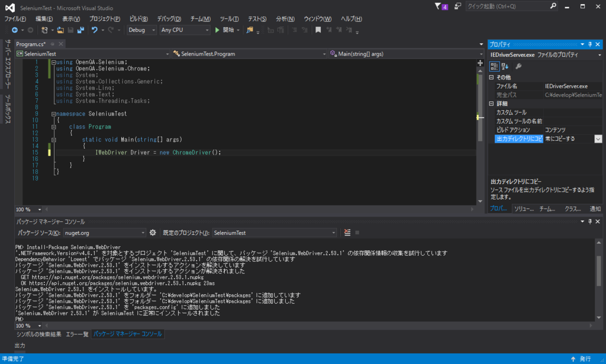The height and width of the screenshot is (364, 606).
Task: Open the notifications flag icon
Action: click(437, 6)
